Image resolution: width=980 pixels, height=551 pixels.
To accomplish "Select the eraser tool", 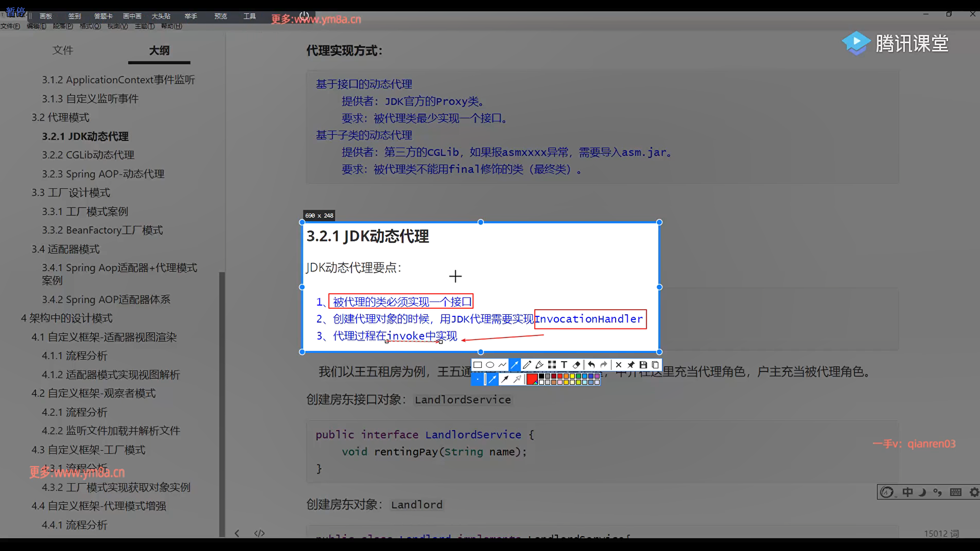I will (576, 365).
